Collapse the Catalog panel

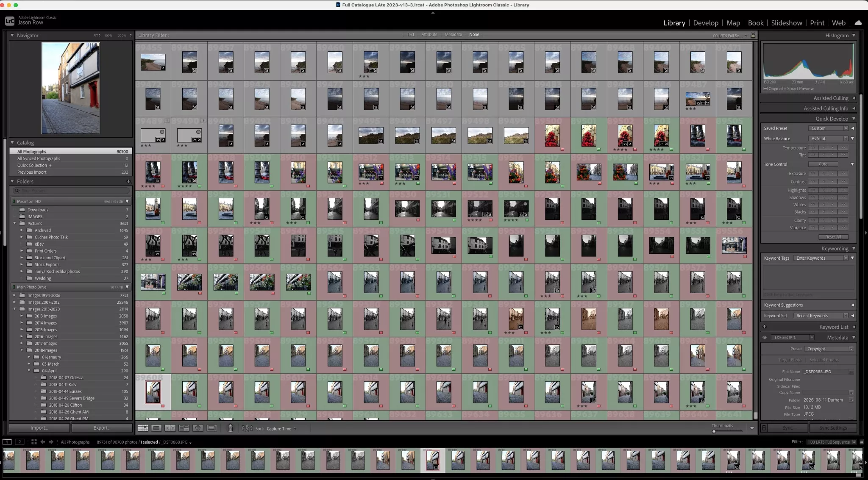[x=12, y=143]
